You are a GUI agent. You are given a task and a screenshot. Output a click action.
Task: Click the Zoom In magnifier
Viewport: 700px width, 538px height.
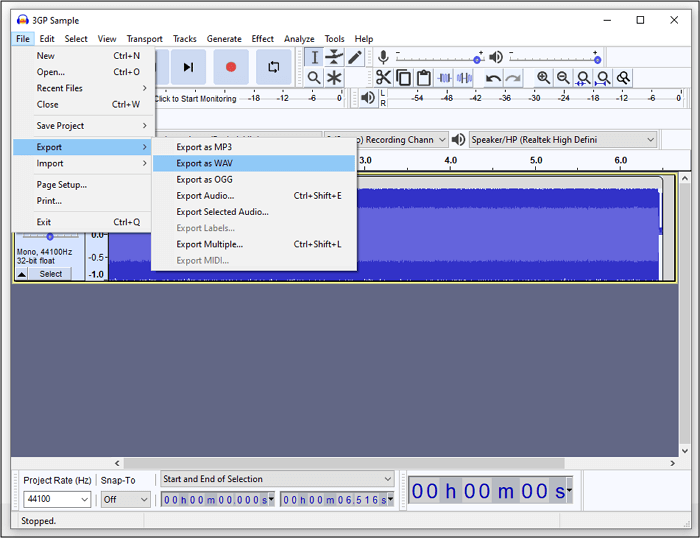543,78
